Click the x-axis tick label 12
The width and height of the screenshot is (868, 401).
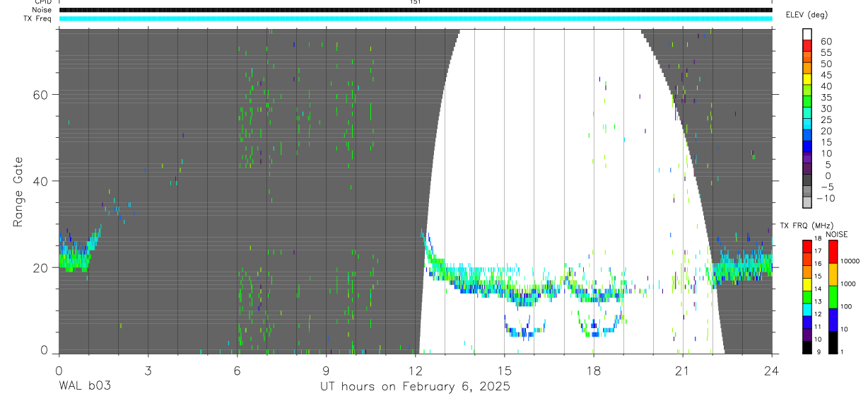(x=416, y=370)
